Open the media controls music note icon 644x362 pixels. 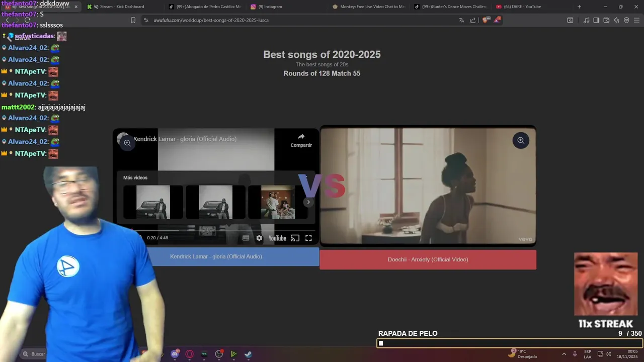point(586,20)
